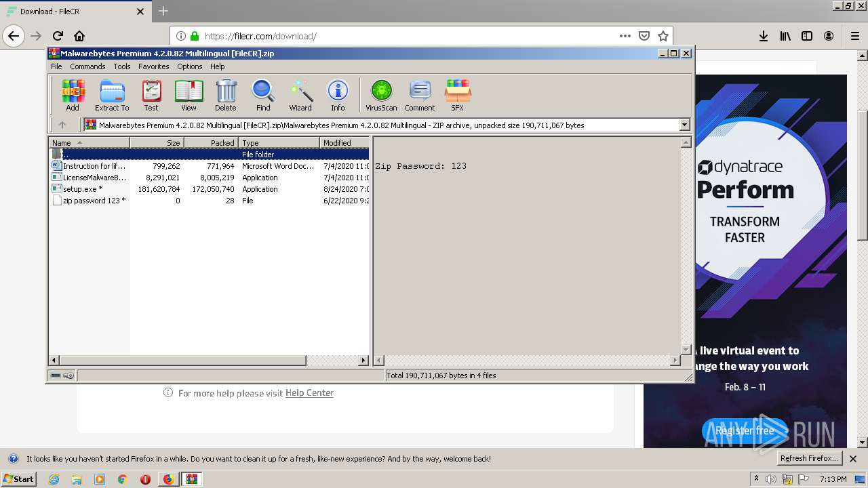Click the drive icon in WinRAR status bar
The height and width of the screenshot is (488, 868).
point(56,375)
